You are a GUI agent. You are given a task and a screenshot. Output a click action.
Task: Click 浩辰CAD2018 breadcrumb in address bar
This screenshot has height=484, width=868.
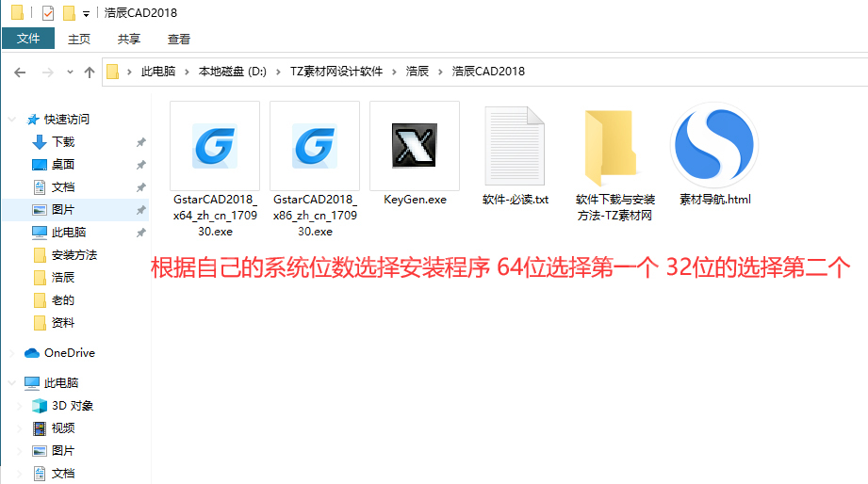pos(488,72)
